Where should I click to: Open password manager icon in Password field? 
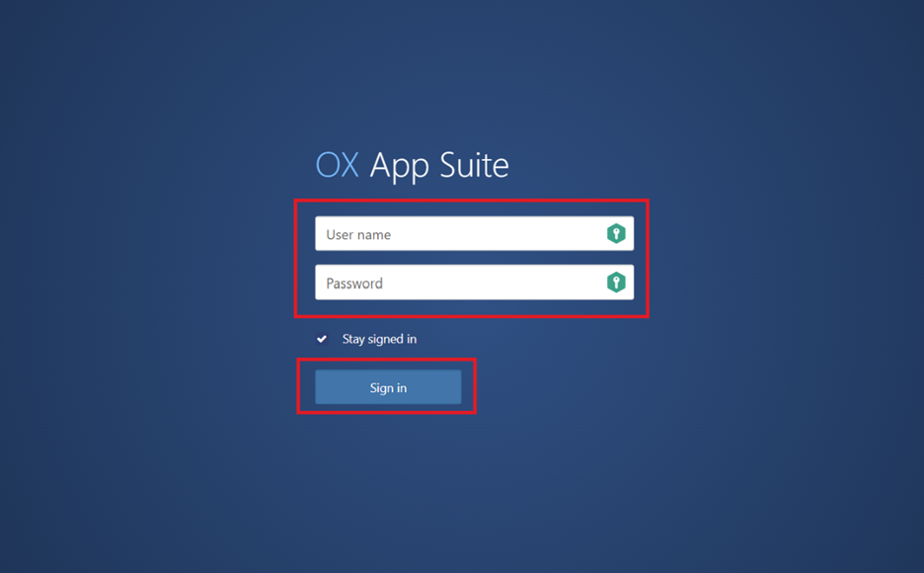coord(616,283)
